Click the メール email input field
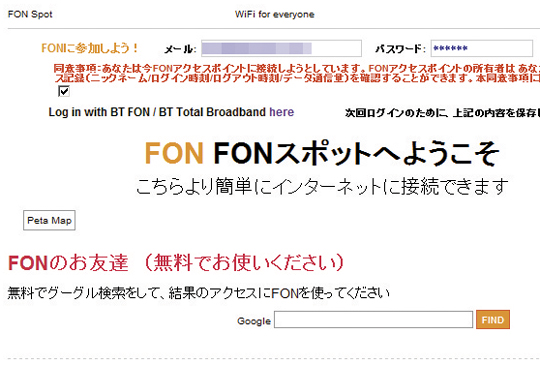The height and width of the screenshot is (365, 540). [x=281, y=48]
